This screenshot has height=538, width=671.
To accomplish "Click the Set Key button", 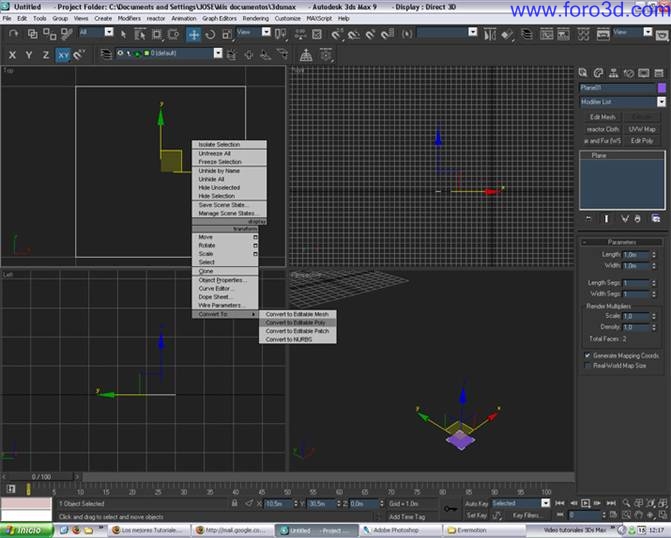I will coord(476,515).
